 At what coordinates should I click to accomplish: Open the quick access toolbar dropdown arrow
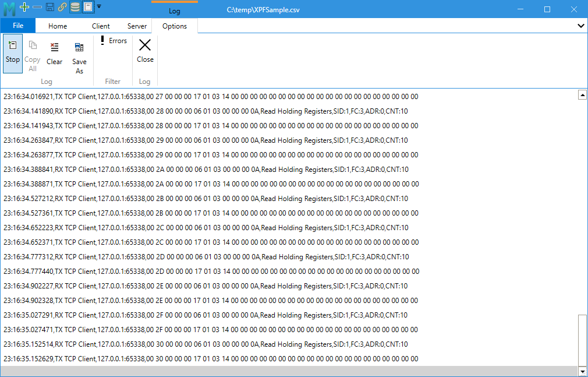[98, 6]
